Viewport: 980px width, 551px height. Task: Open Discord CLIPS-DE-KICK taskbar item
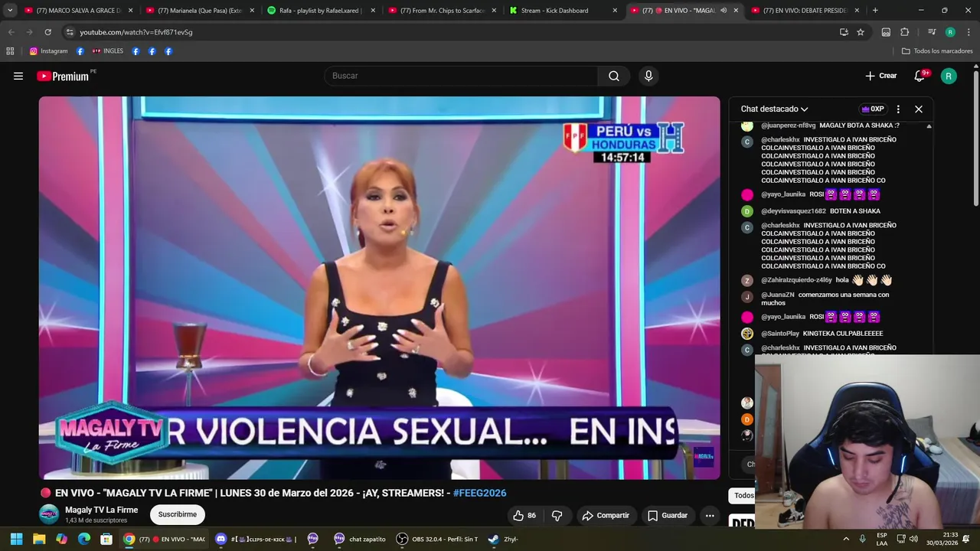(256, 540)
